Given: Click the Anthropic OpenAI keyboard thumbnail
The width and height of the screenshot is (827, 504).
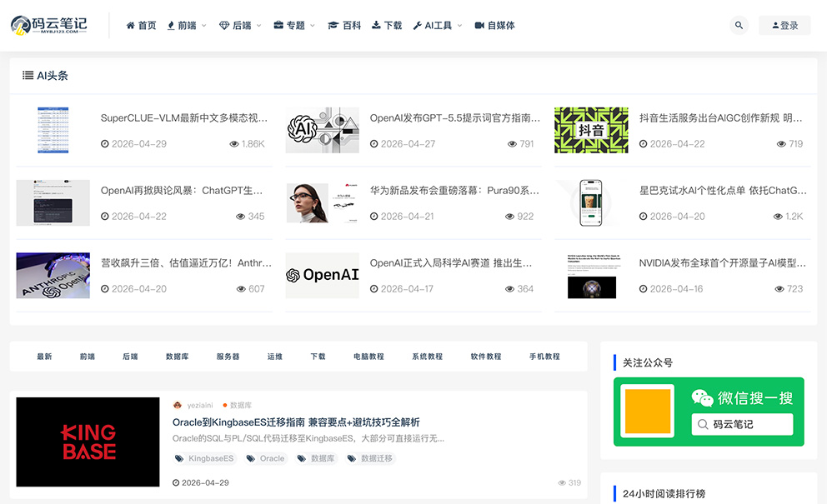Looking at the screenshot, I should pyautogui.click(x=53, y=275).
